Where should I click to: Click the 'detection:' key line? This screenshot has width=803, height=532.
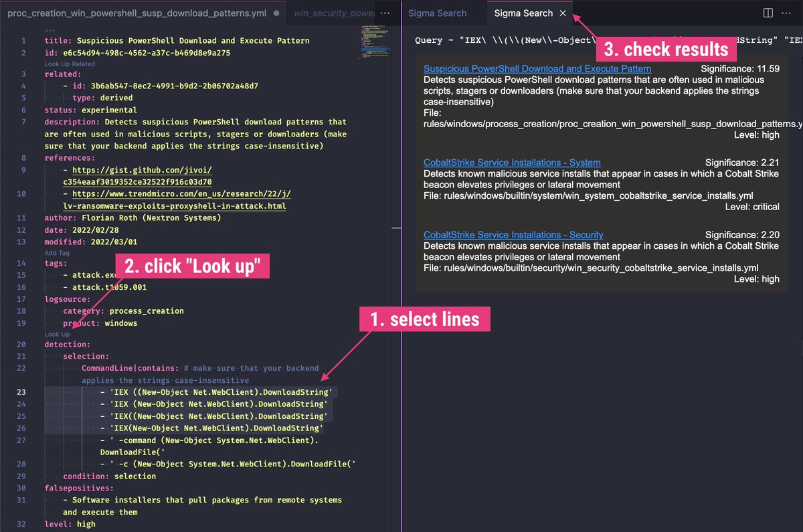tap(68, 344)
